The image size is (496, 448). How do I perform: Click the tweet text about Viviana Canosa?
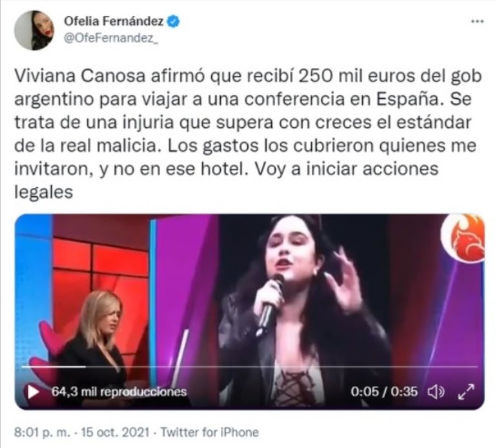(248, 134)
